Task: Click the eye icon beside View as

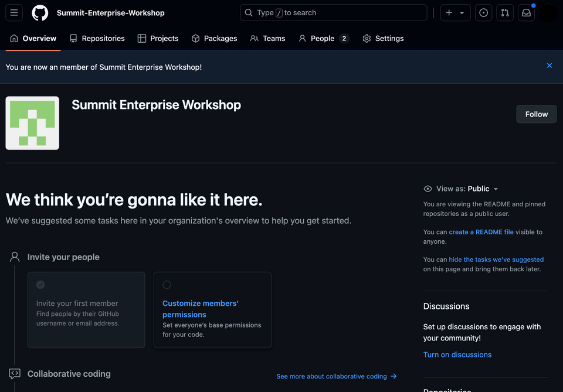Action: click(428, 189)
